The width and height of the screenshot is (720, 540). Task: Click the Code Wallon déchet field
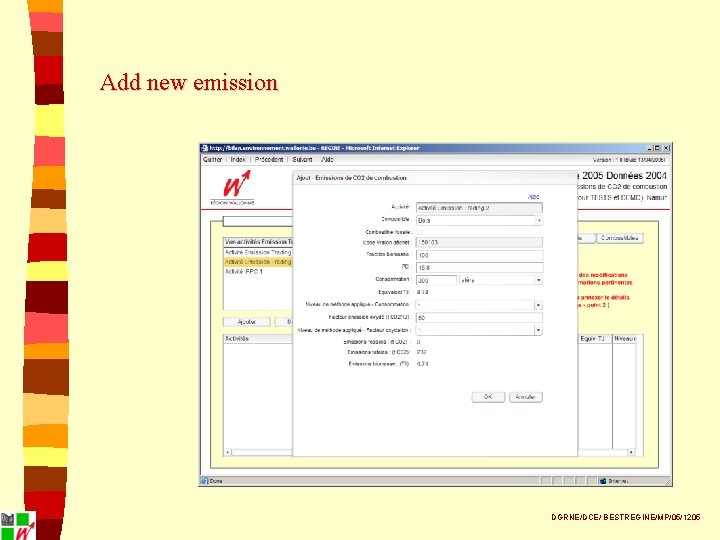479,242
